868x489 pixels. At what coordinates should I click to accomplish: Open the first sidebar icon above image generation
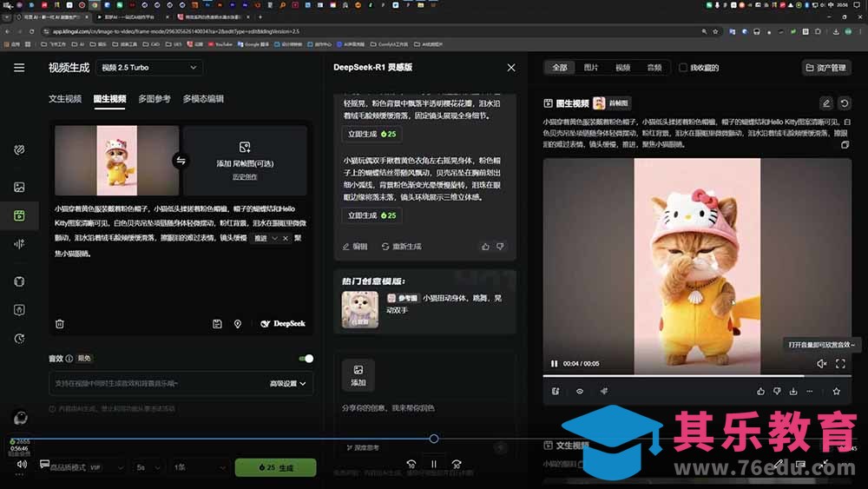pyautogui.click(x=19, y=149)
